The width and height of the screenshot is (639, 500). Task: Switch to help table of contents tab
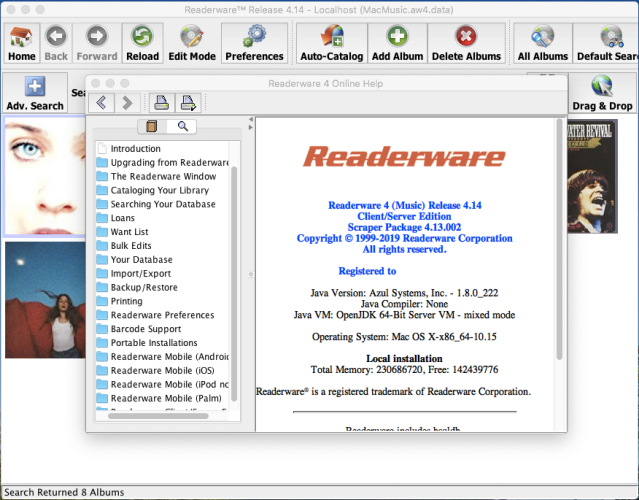coord(152,126)
